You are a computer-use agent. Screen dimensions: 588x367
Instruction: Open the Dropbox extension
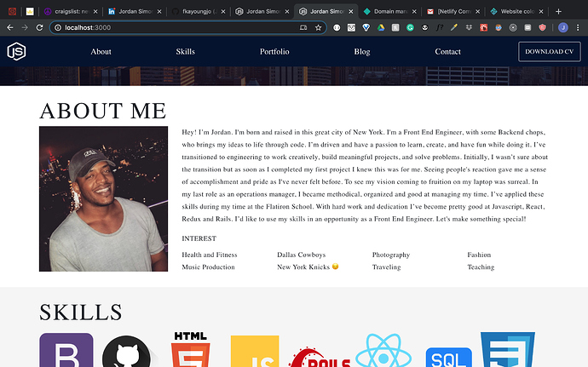point(469,27)
